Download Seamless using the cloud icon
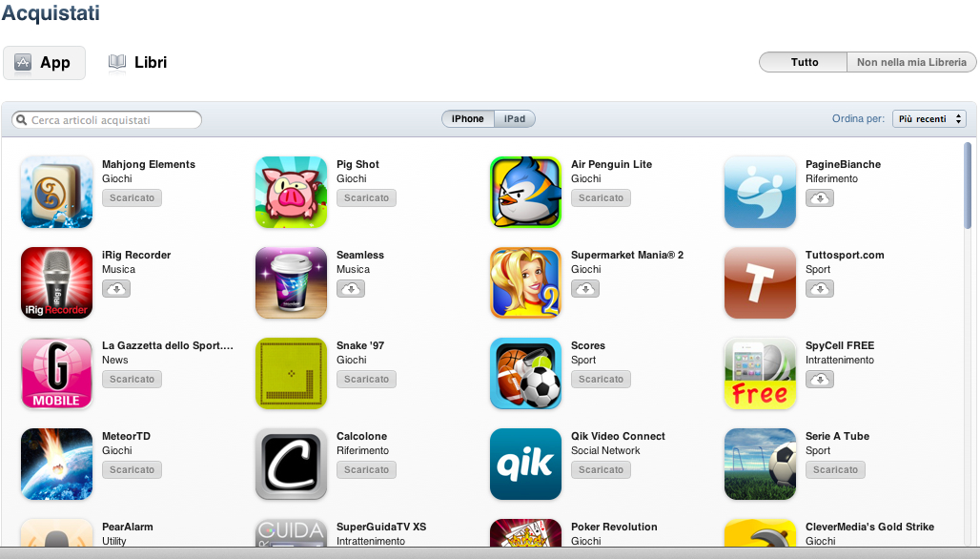 tap(351, 289)
